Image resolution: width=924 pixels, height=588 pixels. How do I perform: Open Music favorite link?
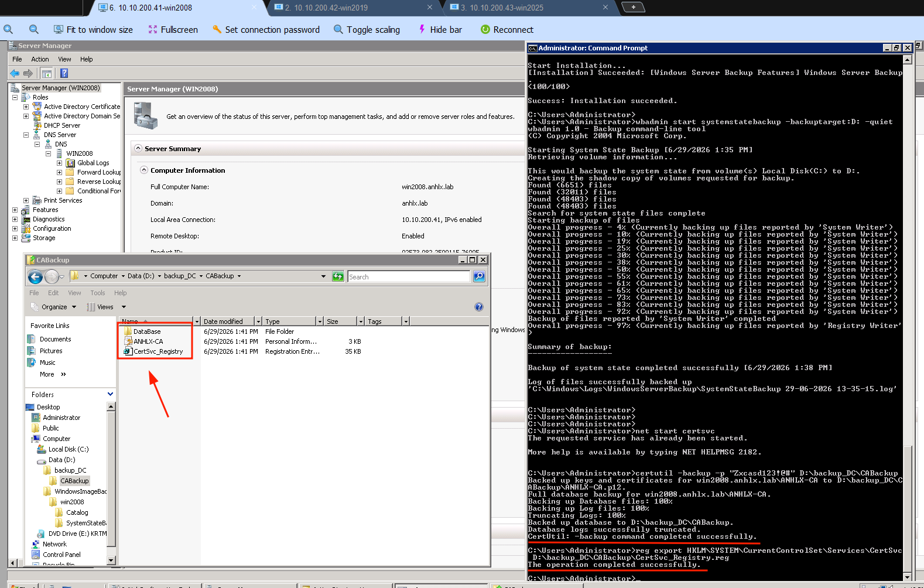pos(47,363)
